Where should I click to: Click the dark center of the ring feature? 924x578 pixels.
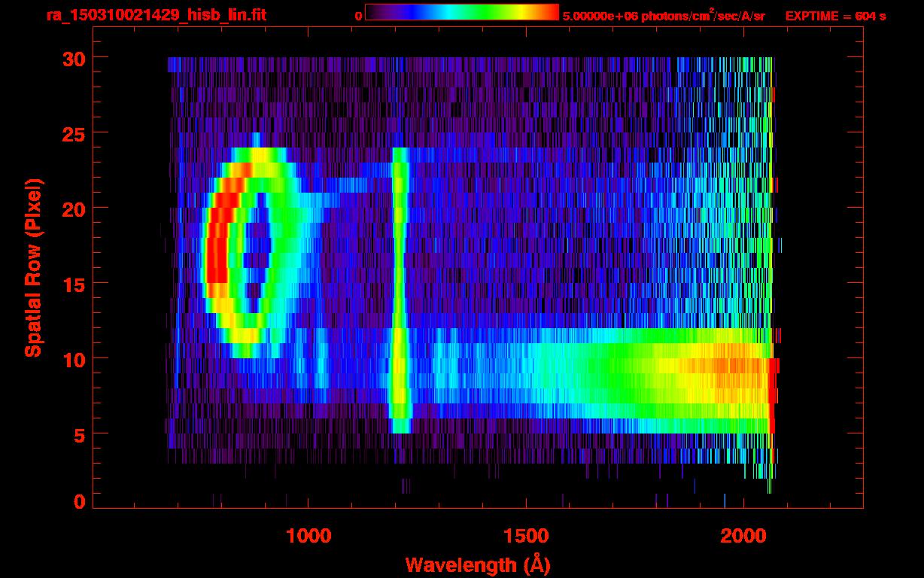257,252
